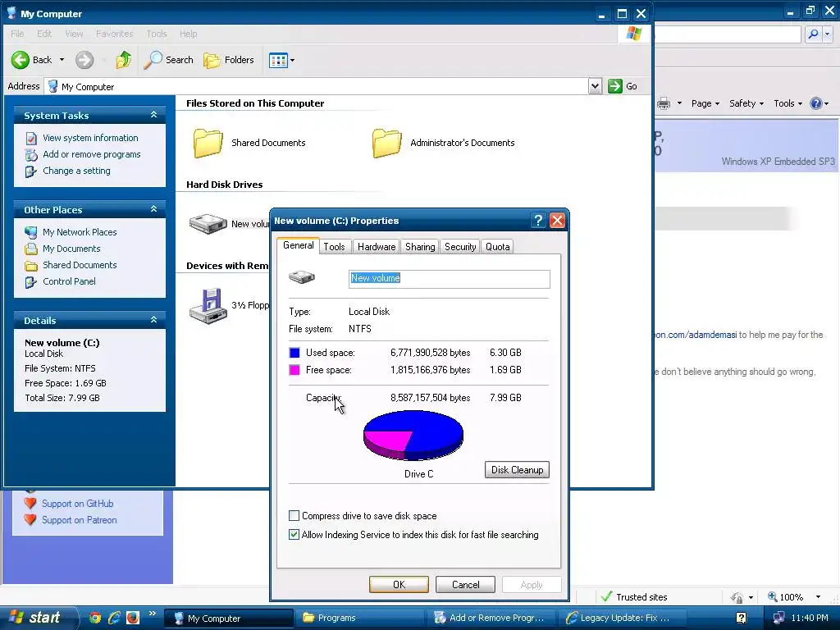The image size is (840, 630).
Task: Open the Views dropdown arrow
Action: [x=292, y=60]
